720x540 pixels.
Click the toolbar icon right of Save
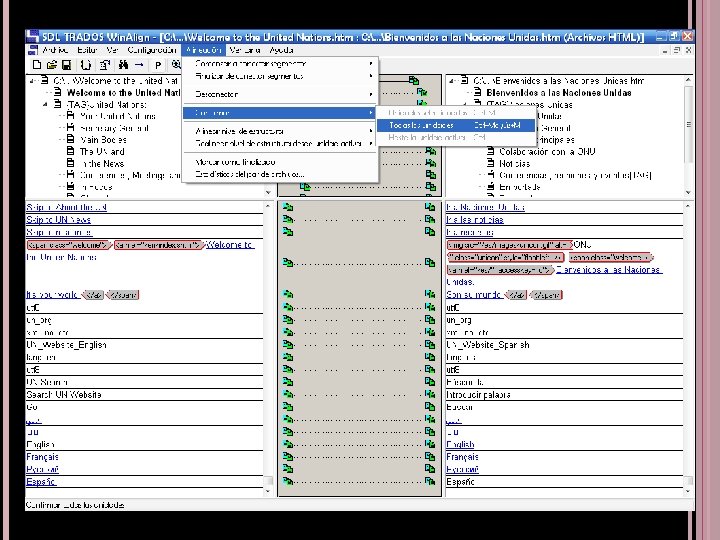tap(85, 65)
